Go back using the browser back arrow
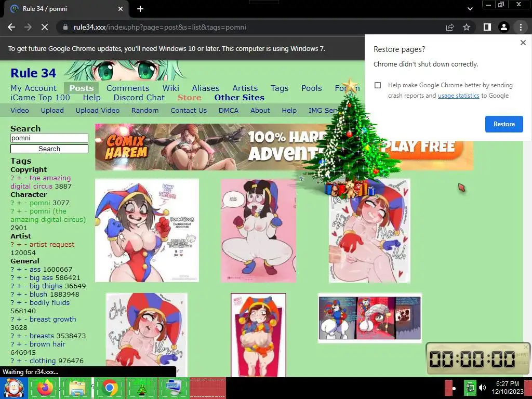This screenshot has height=399, width=532. click(11, 27)
